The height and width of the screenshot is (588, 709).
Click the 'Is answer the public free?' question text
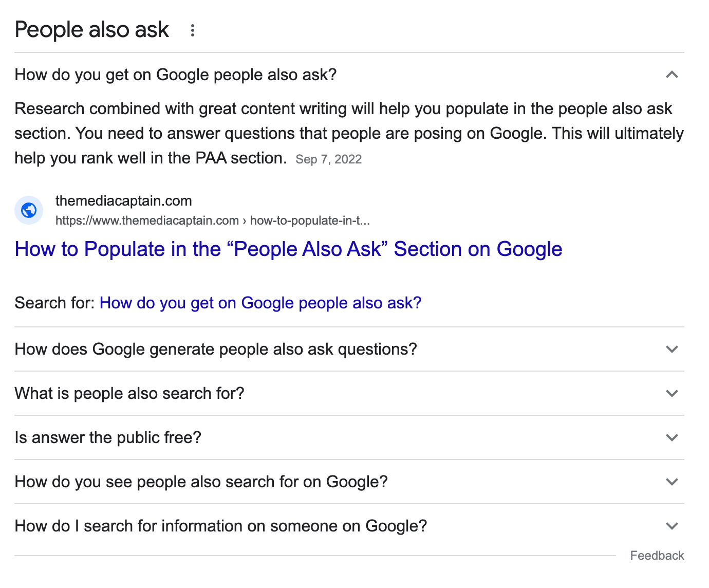coord(108,438)
